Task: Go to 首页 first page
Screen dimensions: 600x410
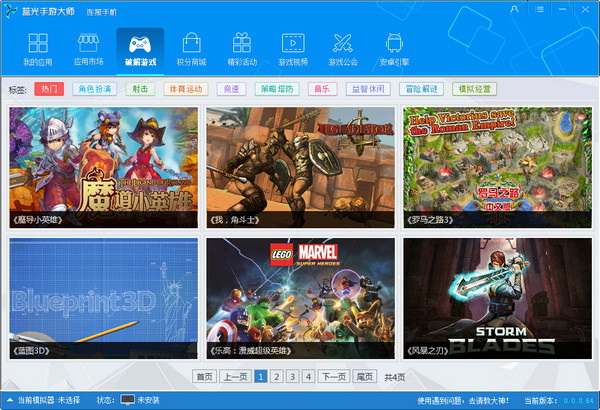Action: click(204, 377)
